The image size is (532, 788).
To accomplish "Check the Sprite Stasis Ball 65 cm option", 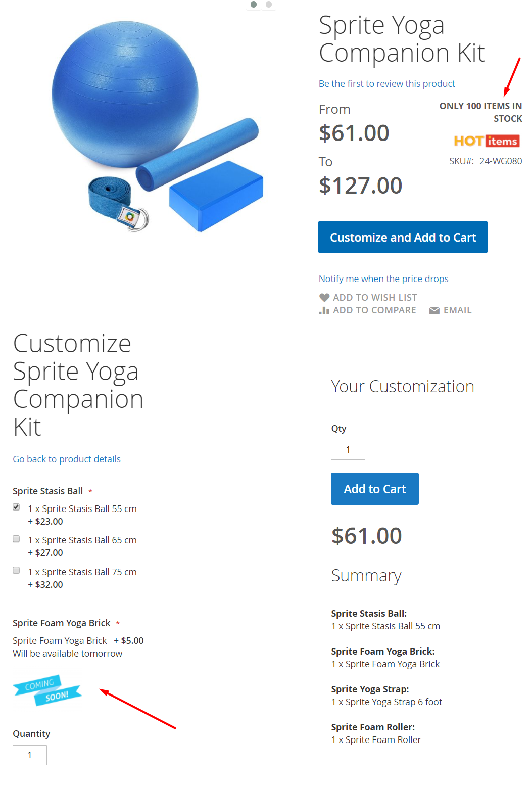I will (x=16, y=539).
